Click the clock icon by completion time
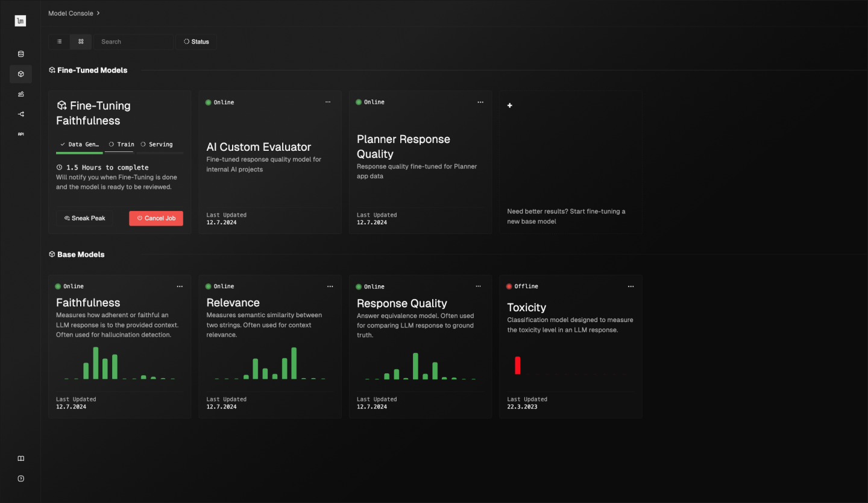 (59, 168)
